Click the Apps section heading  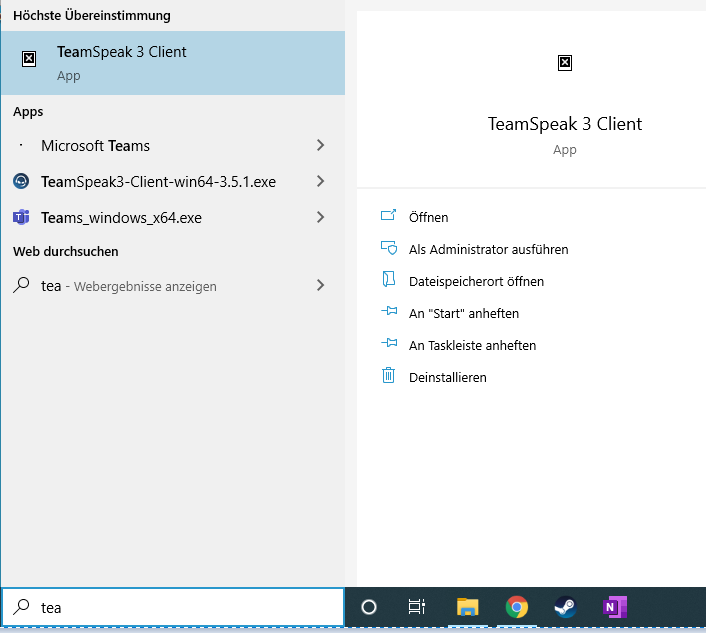pyautogui.click(x=28, y=112)
